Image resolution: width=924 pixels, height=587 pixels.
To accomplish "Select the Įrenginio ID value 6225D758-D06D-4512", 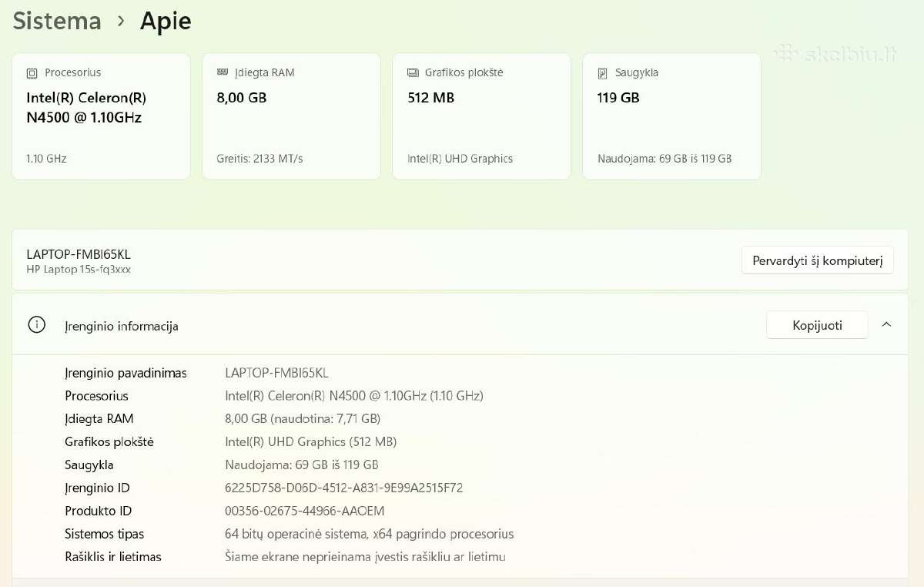I will click(344, 488).
